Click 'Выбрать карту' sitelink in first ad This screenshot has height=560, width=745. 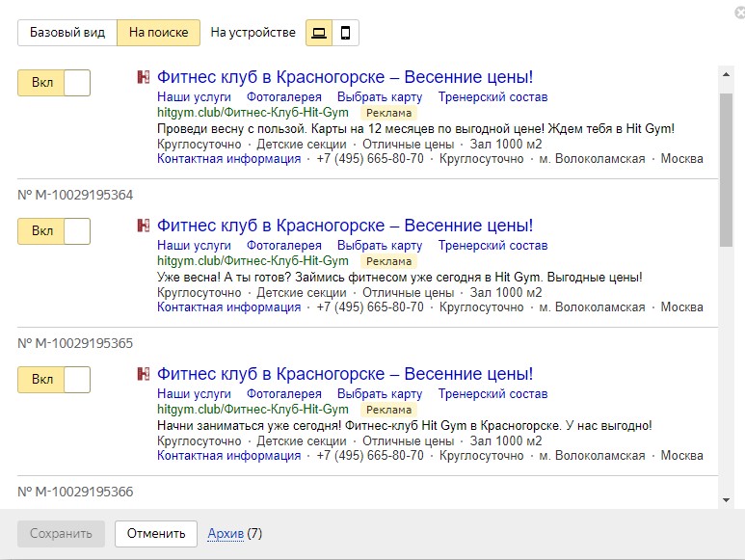click(380, 97)
